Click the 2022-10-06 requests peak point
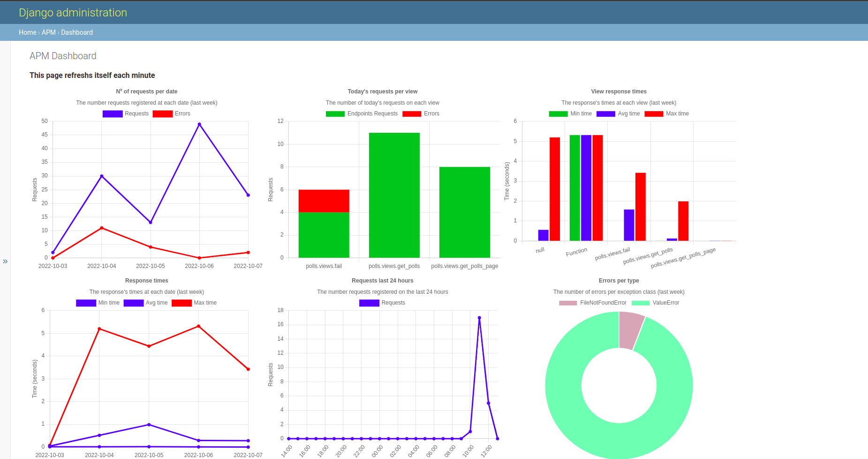The image size is (868, 459). 199,124
